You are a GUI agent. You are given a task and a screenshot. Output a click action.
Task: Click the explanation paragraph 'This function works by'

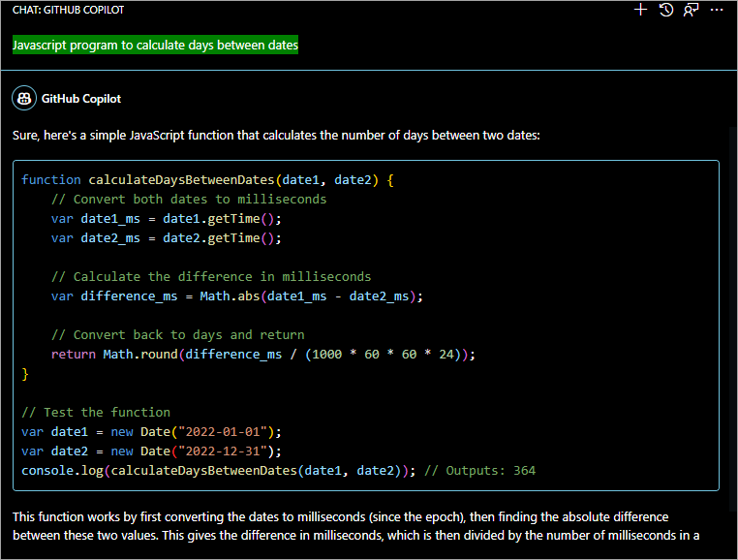pyautogui.click(x=355, y=526)
